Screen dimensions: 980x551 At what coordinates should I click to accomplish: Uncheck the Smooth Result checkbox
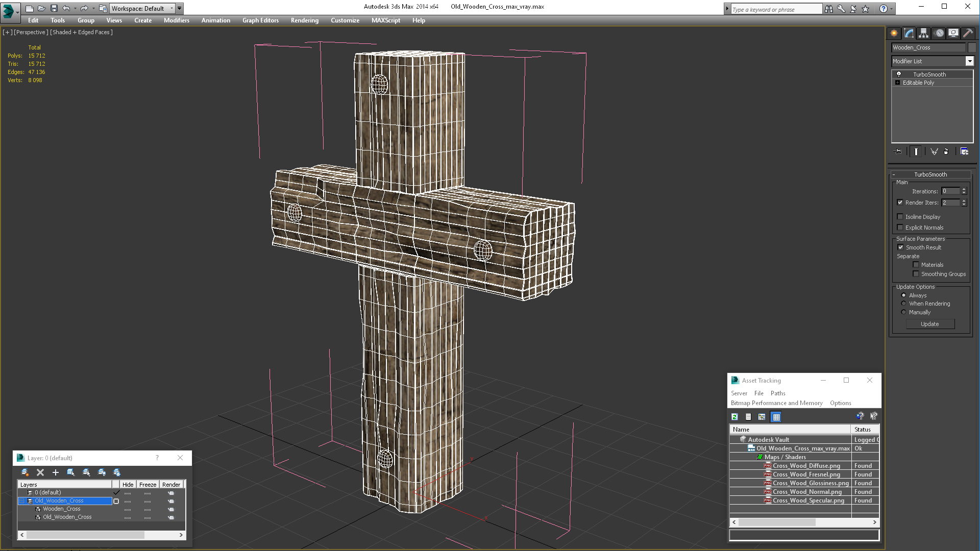[900, 247]
